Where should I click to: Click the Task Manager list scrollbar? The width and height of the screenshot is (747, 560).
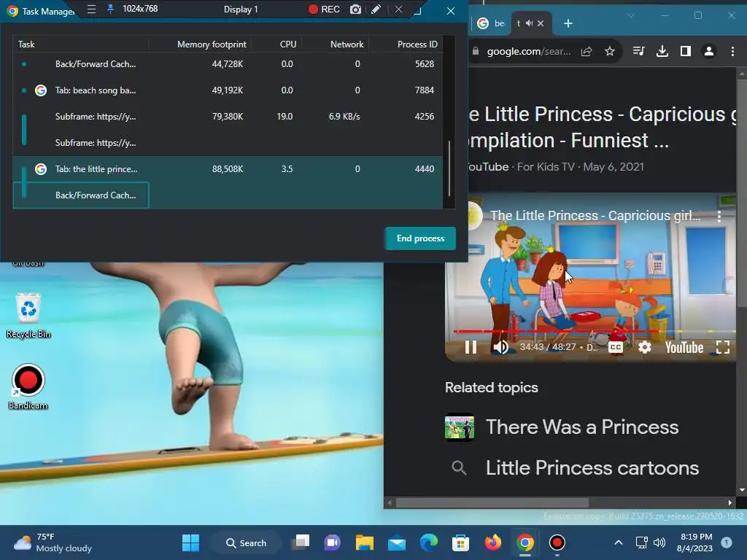point(449,168)
